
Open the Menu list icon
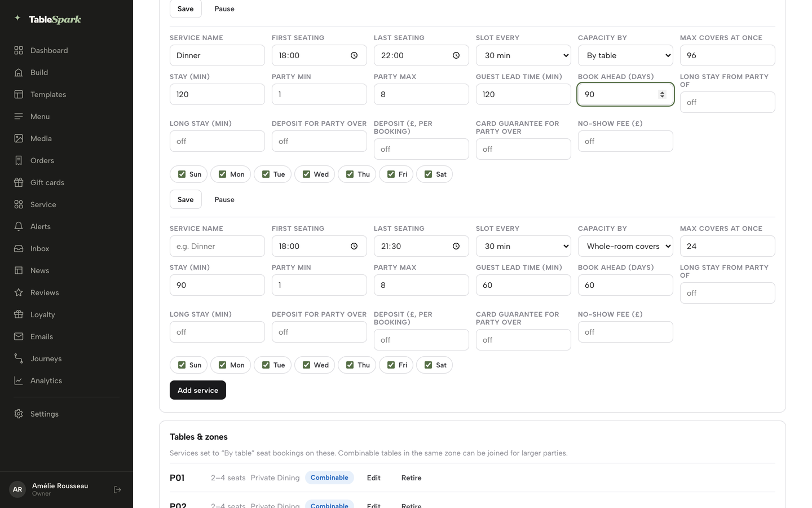(19, 116)
